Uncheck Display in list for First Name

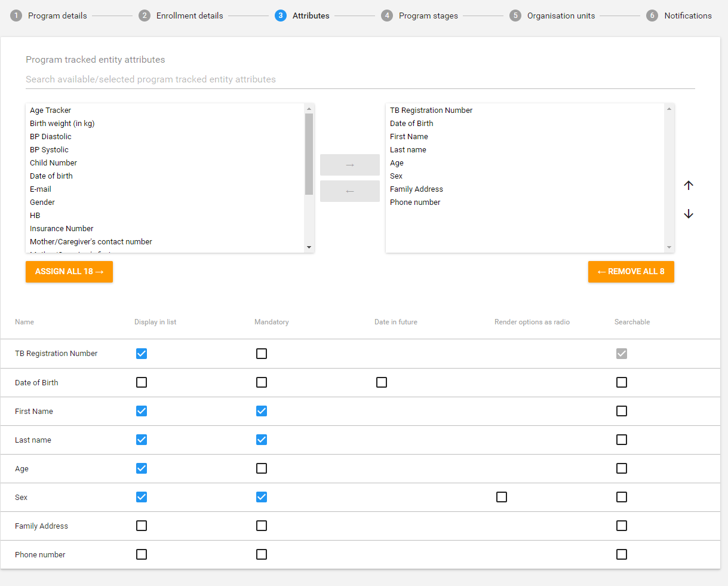coord(142,411)
